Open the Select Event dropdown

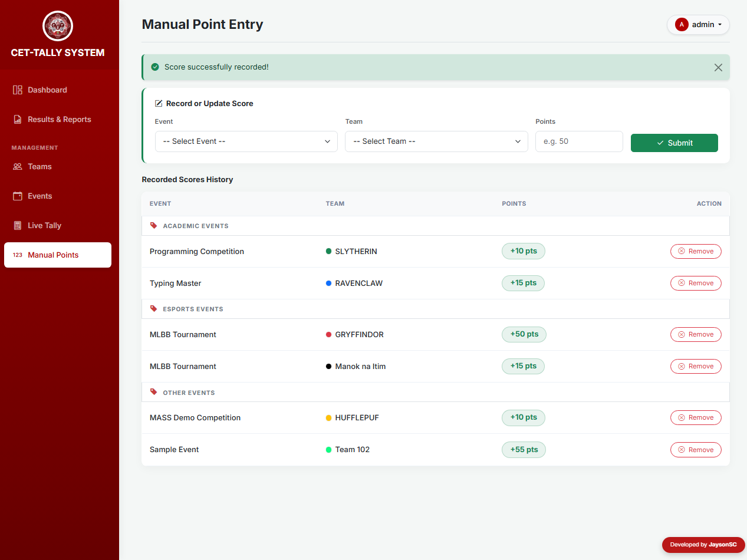point(246,141)
